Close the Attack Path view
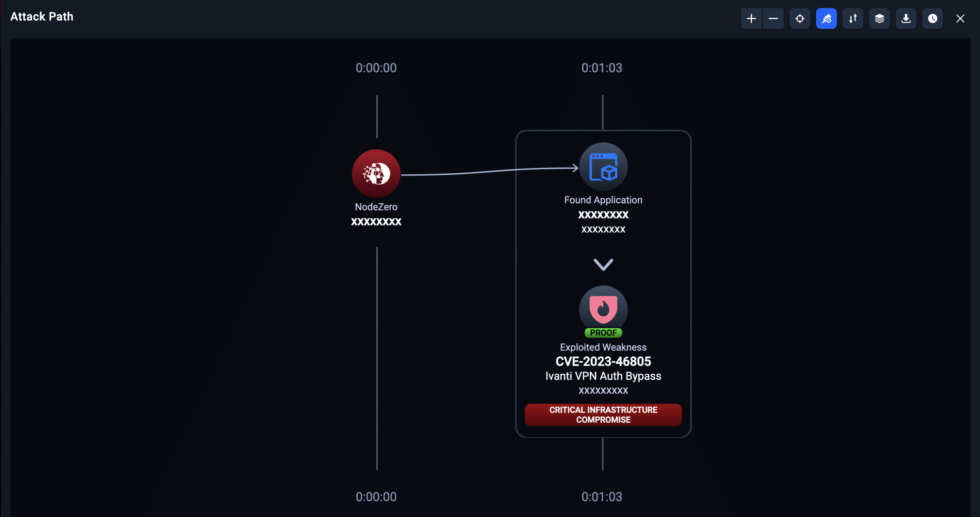Image resolution: width=980 pixels, height=517 pixels. coord(960,18)
